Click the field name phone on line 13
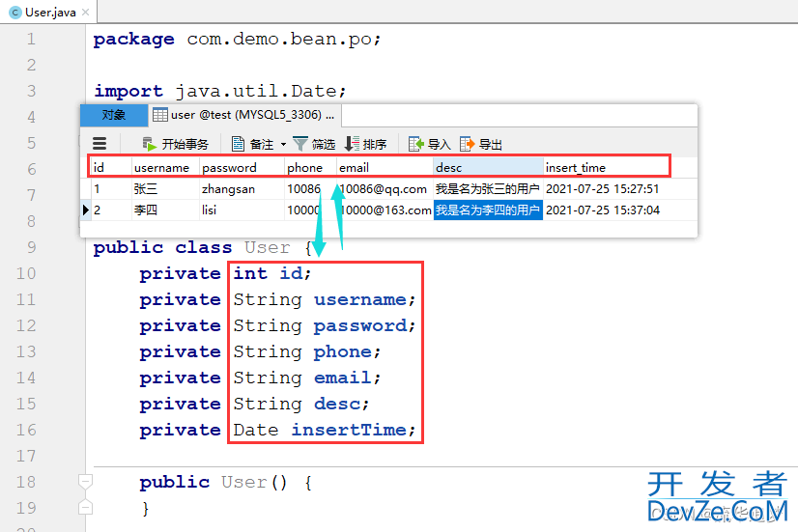This screenshot has width=798, height=532. 343,352
